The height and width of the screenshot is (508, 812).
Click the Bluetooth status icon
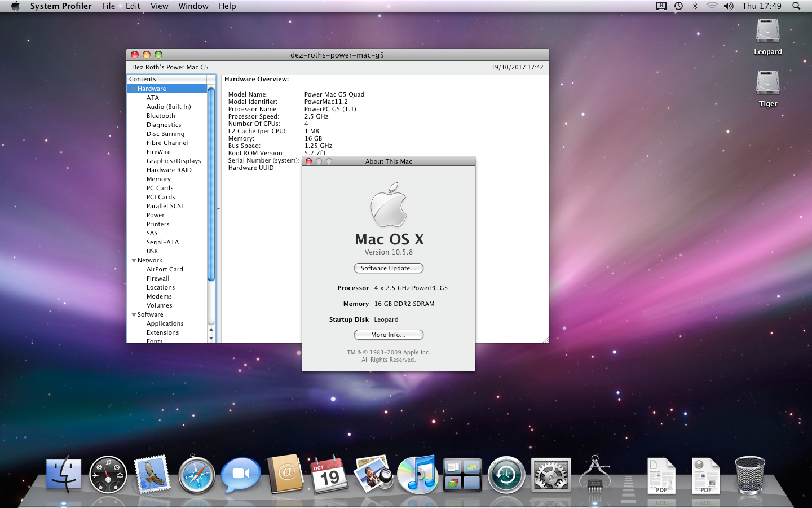(695, 6)
